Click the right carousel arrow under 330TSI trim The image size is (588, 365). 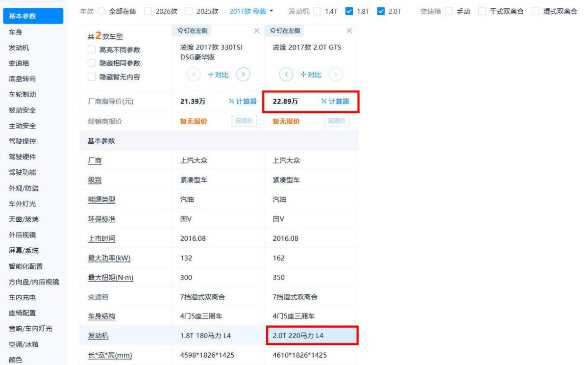click(244, 74)
